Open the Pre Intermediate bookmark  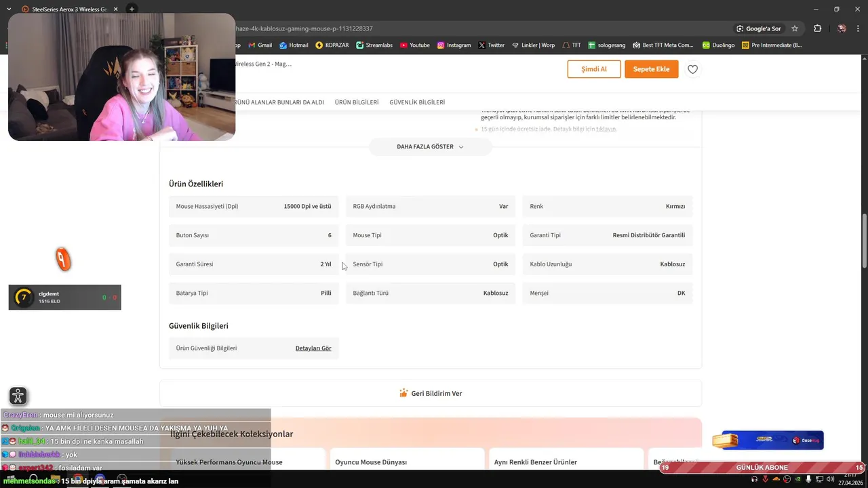point(772,45)
